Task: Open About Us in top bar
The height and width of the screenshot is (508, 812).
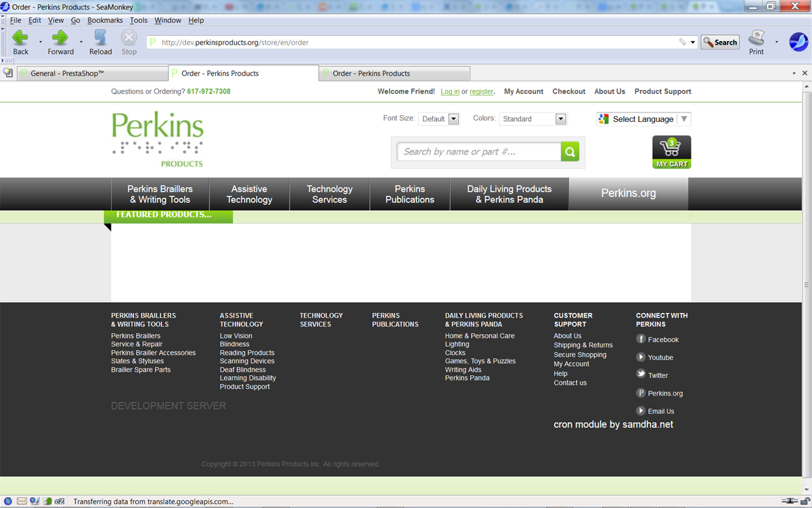Action: (x=610, y=91)
